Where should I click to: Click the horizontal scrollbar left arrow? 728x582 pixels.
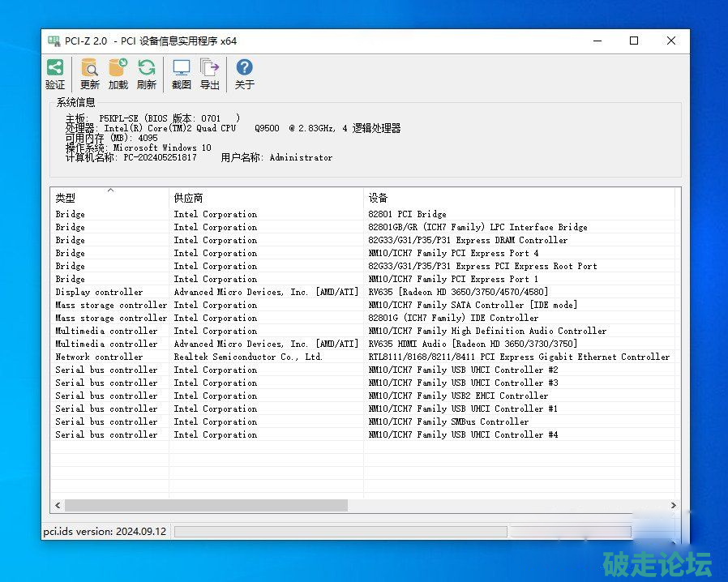(x=58, y=505)
